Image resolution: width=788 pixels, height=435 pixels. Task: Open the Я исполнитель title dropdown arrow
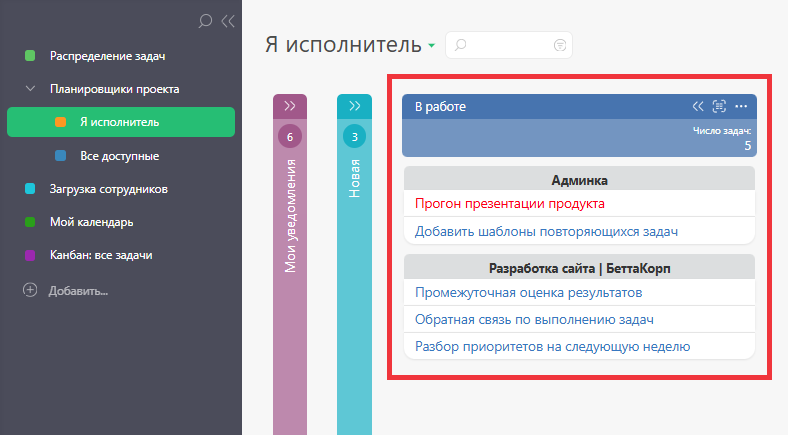(432, 46)
